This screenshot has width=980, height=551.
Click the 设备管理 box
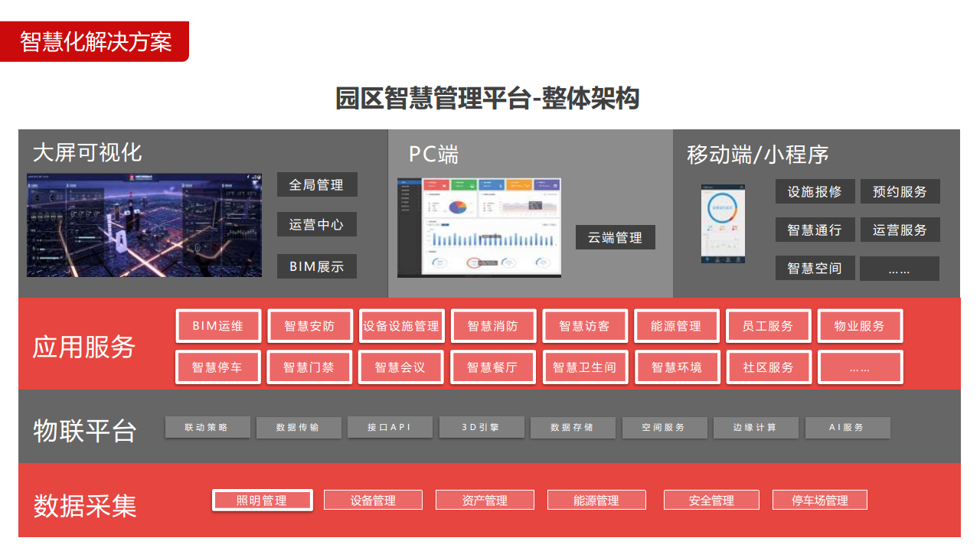(374, 500)
